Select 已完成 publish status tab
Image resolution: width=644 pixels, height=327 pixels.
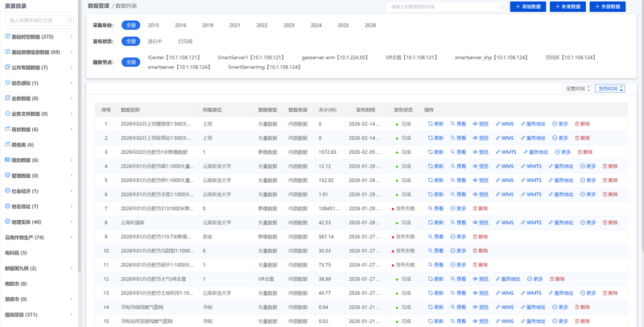click(185, 41)
